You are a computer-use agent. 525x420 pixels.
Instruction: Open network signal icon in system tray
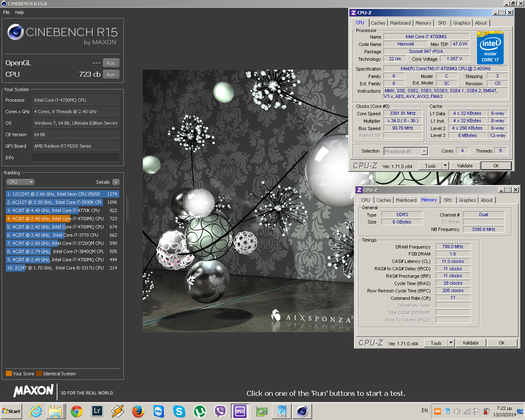[x=467, y=411]
